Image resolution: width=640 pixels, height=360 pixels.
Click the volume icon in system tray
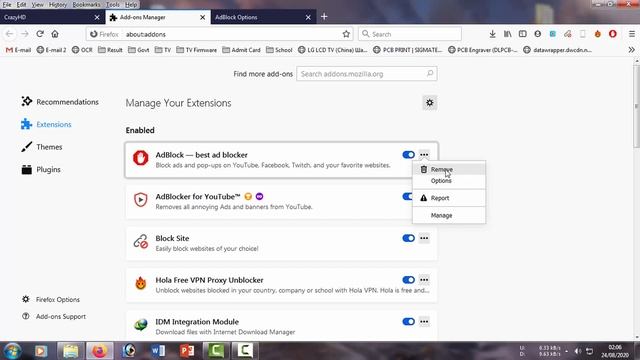(x=578, y=351)
